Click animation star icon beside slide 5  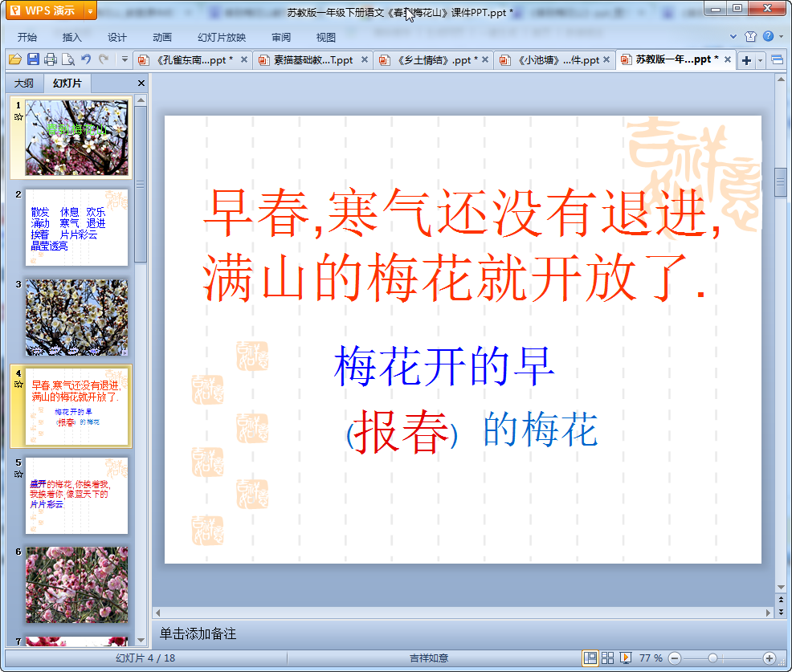(x=18, y=474)
